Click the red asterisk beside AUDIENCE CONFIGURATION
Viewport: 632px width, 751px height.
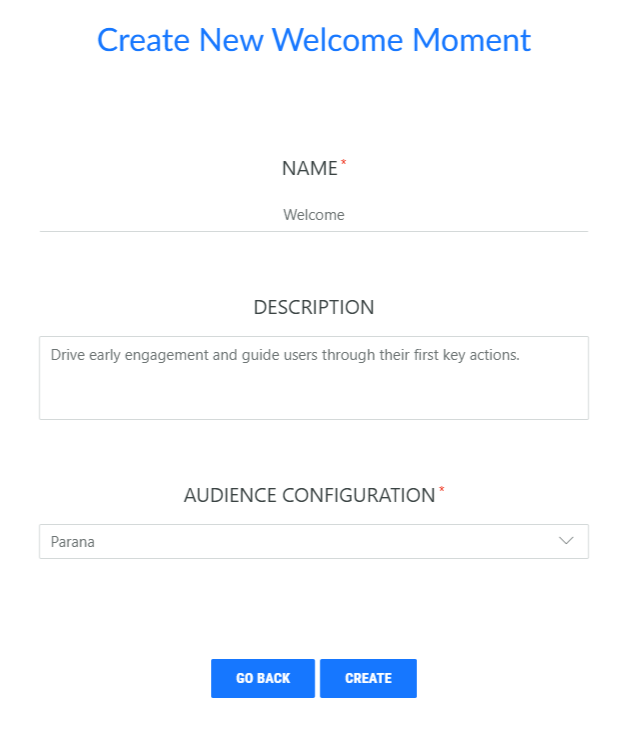pyautogui.click(x=442, y=488)
